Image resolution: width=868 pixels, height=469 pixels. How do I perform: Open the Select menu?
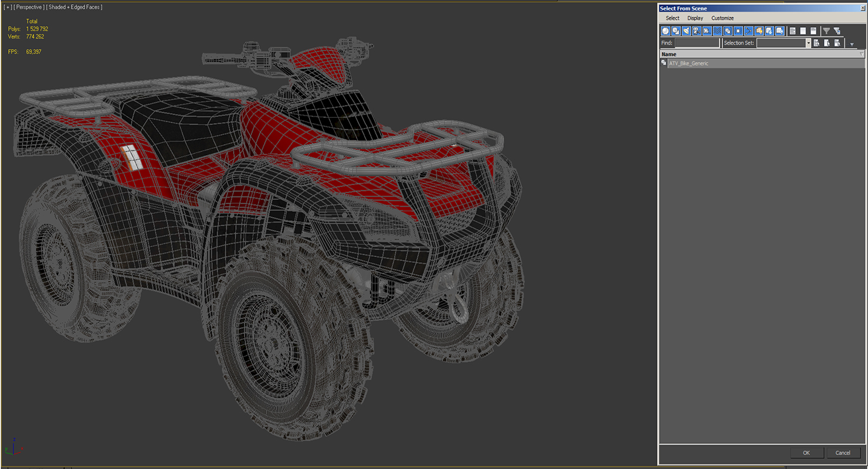click(673, 18)
